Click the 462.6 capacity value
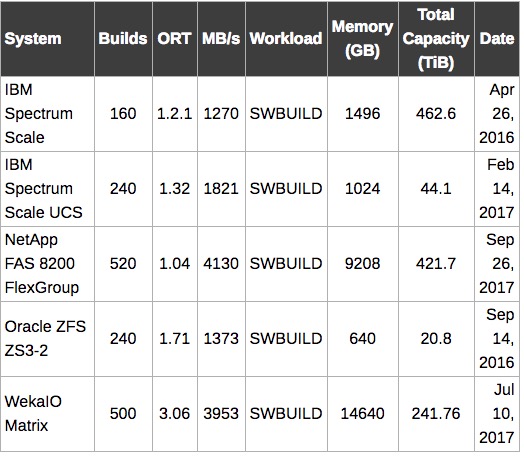 click(x=436, y=114)
